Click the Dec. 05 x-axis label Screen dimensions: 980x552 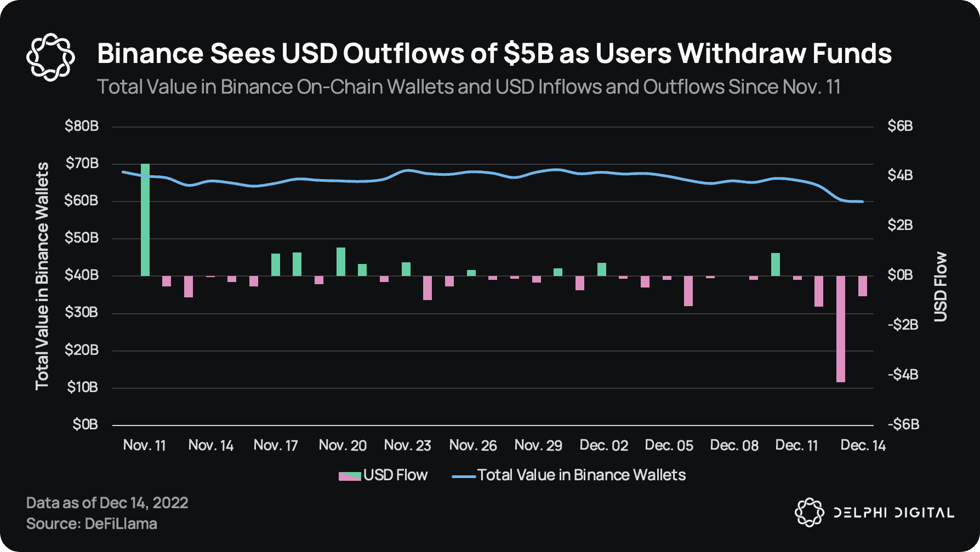(x=669, y=445)
